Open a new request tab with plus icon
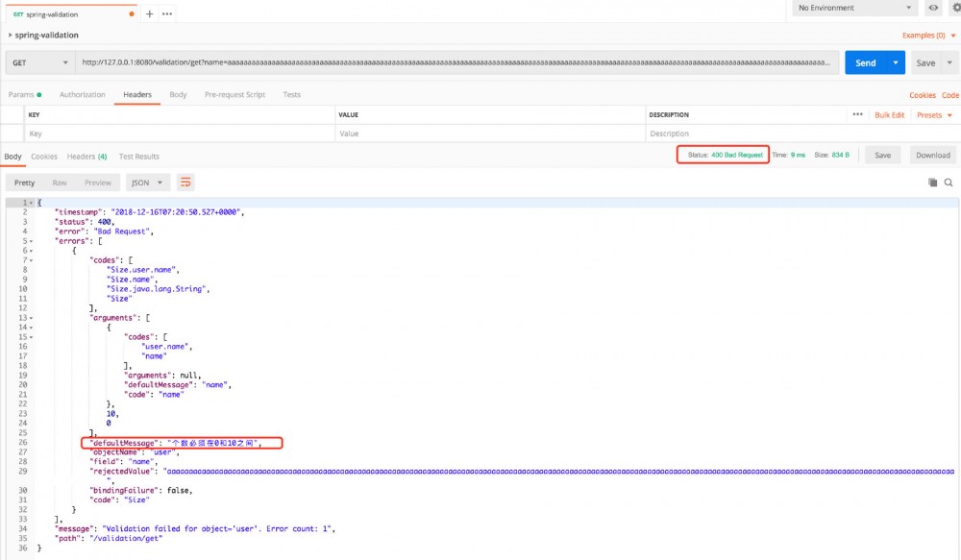Image resolution: width=961 pixels, height=560 pixels. coord(150,13)
